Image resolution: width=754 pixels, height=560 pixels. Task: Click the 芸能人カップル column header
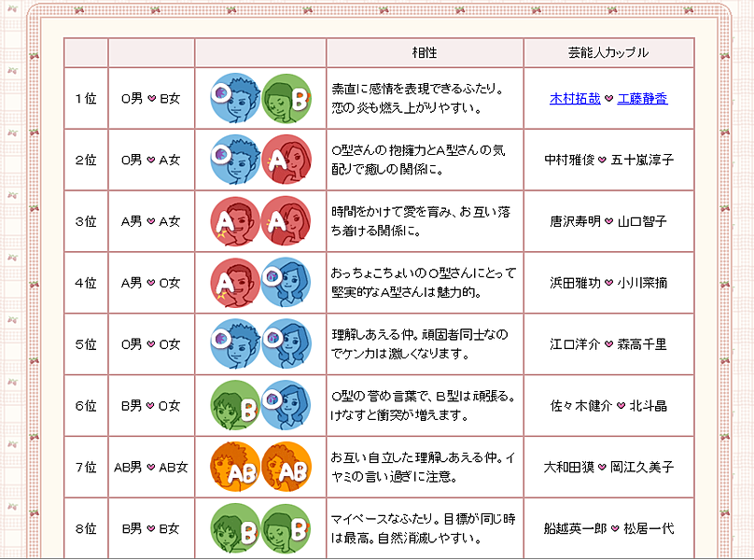[608, 52]
